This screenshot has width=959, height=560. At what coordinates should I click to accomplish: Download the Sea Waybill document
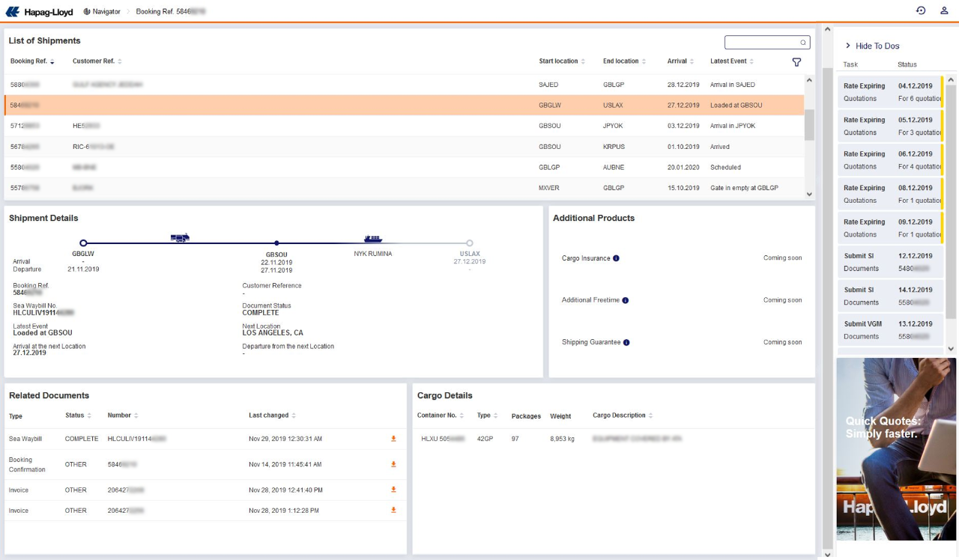click(x=393, y=439)
